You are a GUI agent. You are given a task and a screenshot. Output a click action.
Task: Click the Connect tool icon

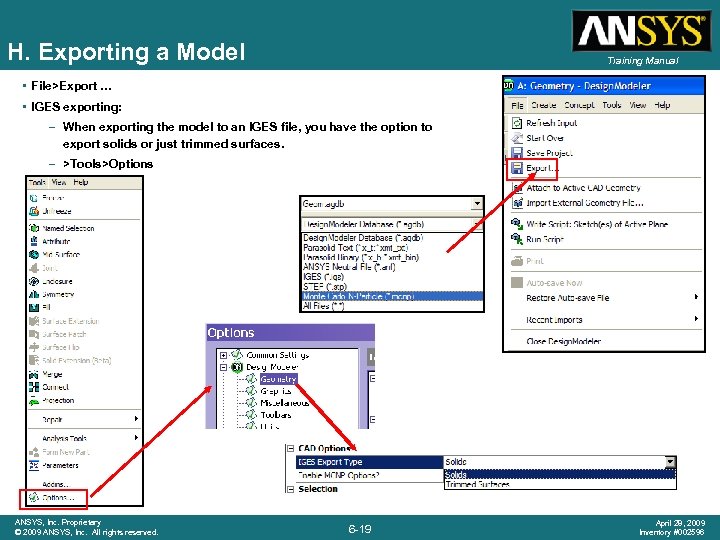click(x=34, y=387)
